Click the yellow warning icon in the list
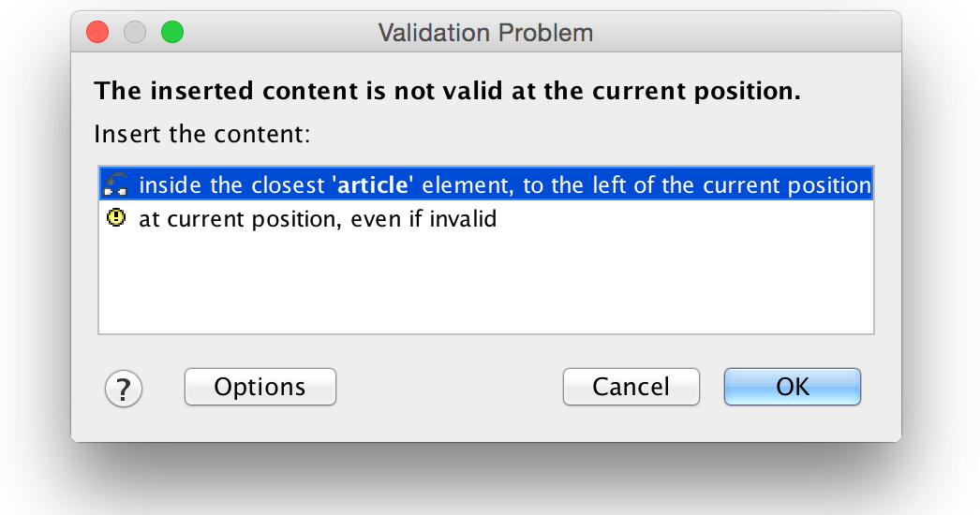The height and width of the screenshot is (515, 980). (117, 219)
